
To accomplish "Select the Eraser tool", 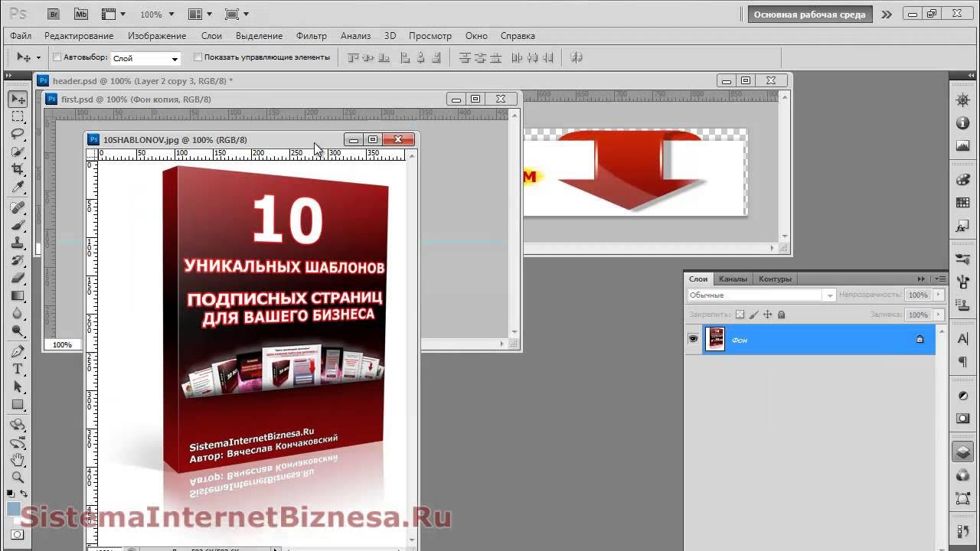I will (18, 278).
